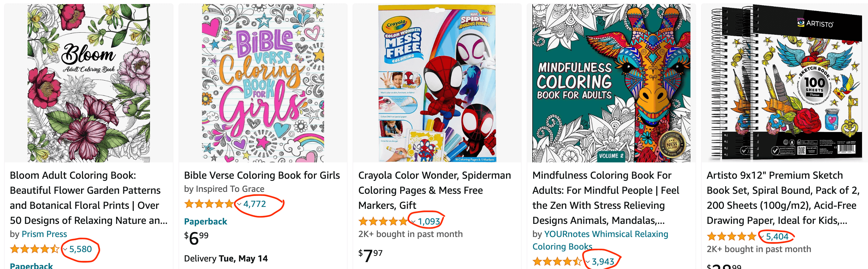Click the Artisto Sketch Book star rating
868x269 pixels.
(x=731, y=237)
